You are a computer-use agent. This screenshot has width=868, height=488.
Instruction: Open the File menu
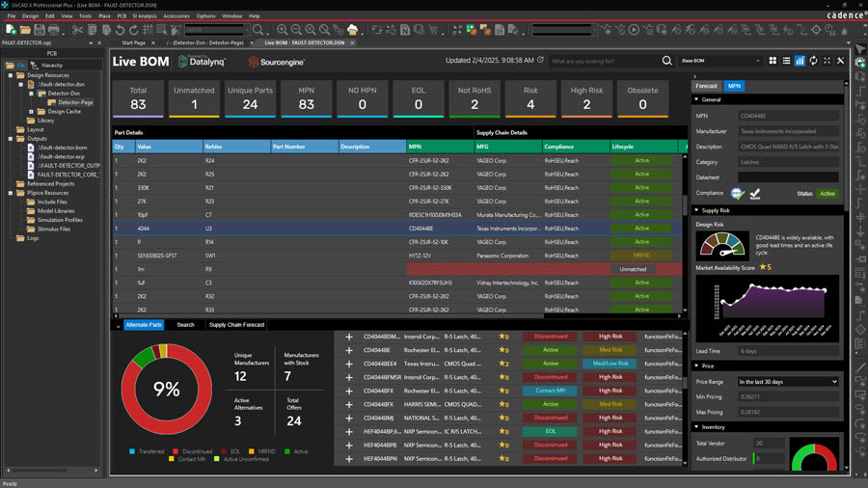(x=11, y=16)
